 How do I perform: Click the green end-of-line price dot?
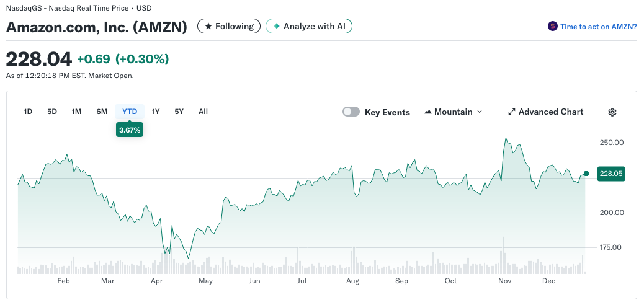coord(586,174)
